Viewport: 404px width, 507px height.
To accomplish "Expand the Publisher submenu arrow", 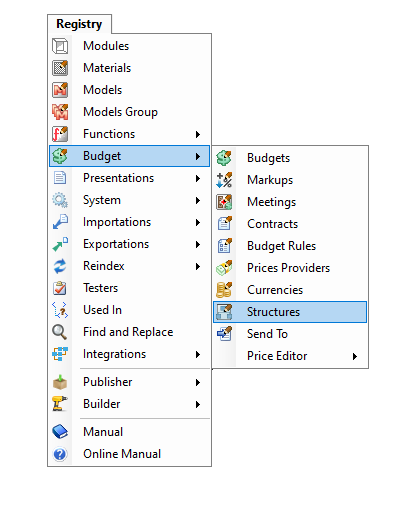I will tap(198, 382).
